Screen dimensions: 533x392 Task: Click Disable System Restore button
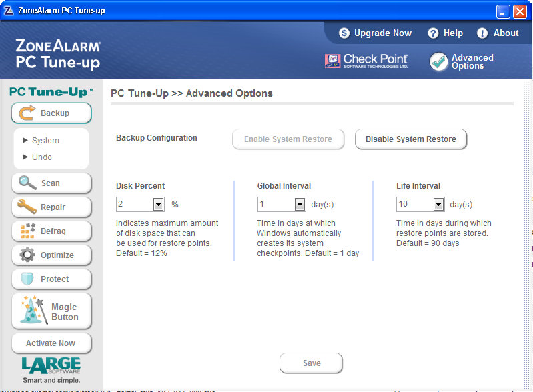click(411, 139)
